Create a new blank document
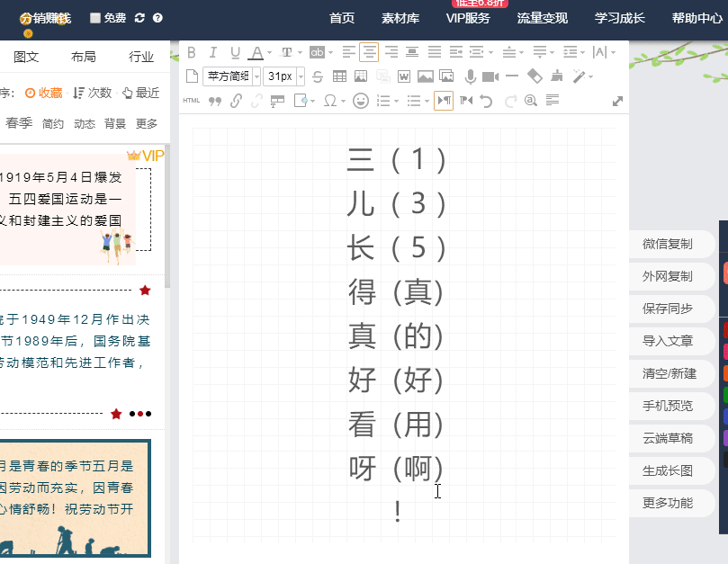Screen dimensions: 728x564 pos(192,76)
